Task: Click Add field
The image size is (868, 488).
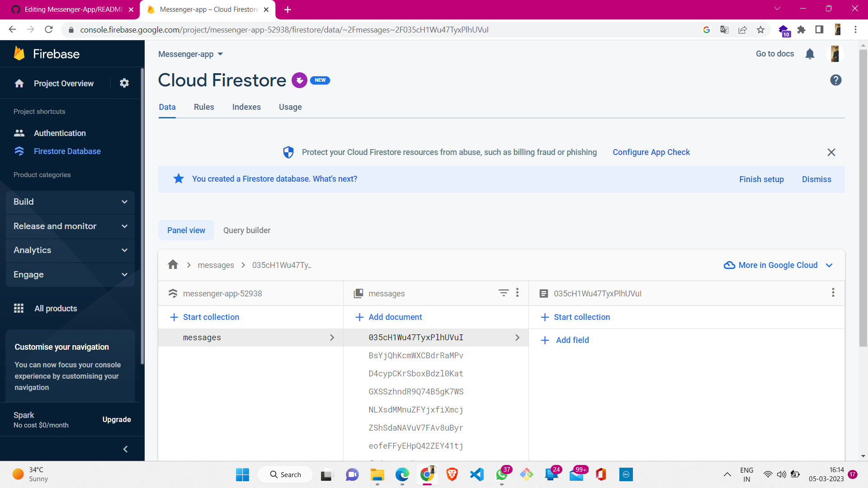Action: 565,340
